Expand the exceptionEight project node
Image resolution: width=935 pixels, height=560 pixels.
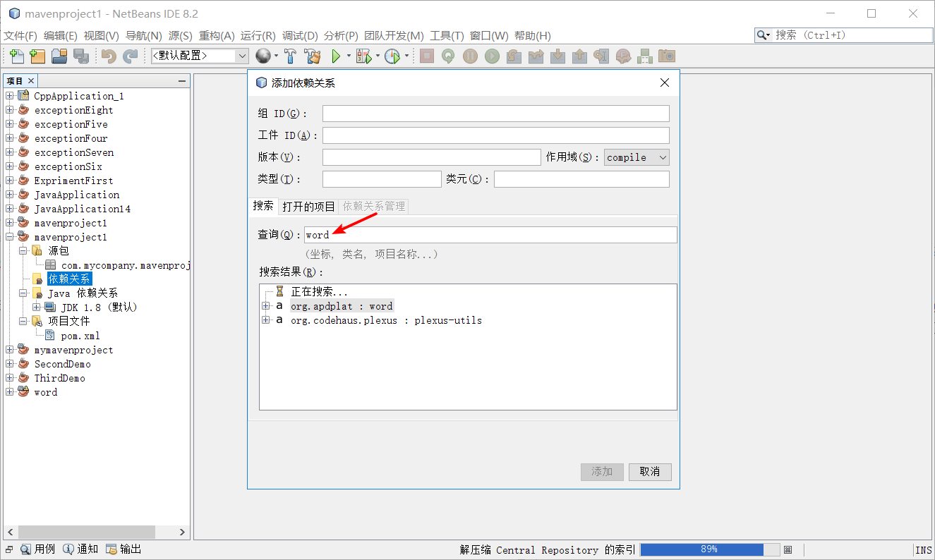click(10, 110)
